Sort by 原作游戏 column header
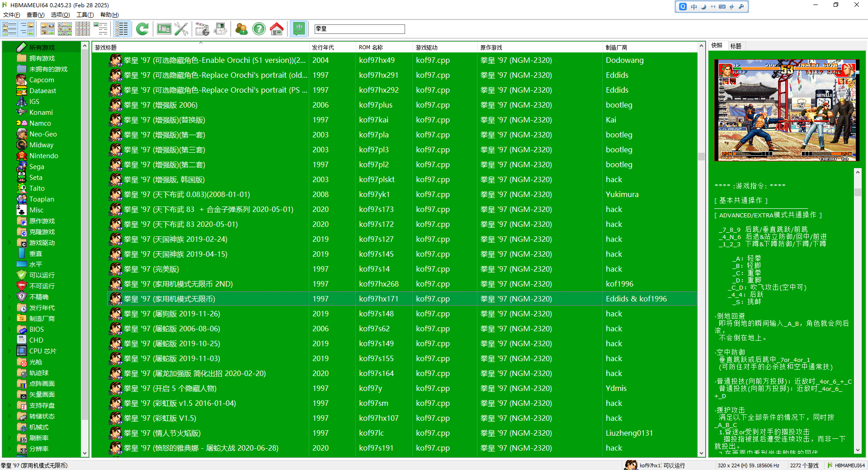 point(540,47)
